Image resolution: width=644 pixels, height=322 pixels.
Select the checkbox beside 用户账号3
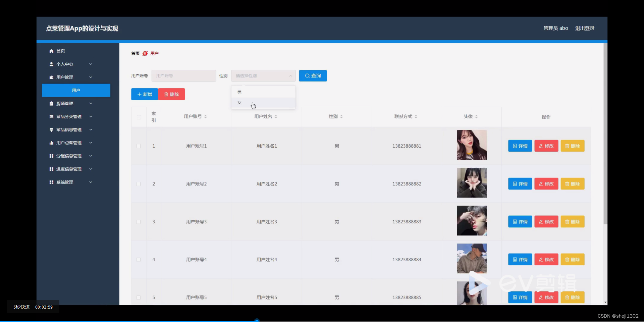pos(138,222)
